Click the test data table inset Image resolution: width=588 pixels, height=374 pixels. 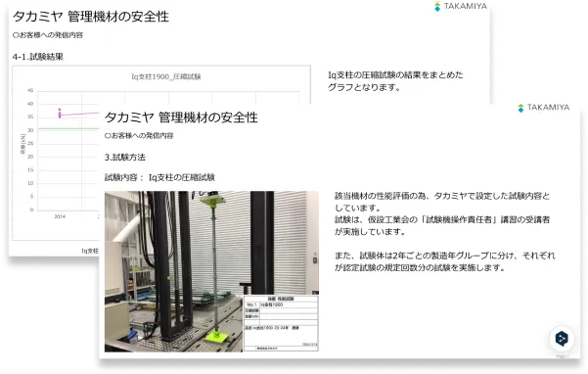click(281, 323)
